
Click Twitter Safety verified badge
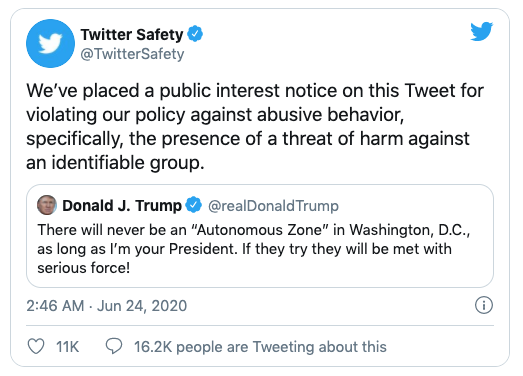(x=195, y=34)
